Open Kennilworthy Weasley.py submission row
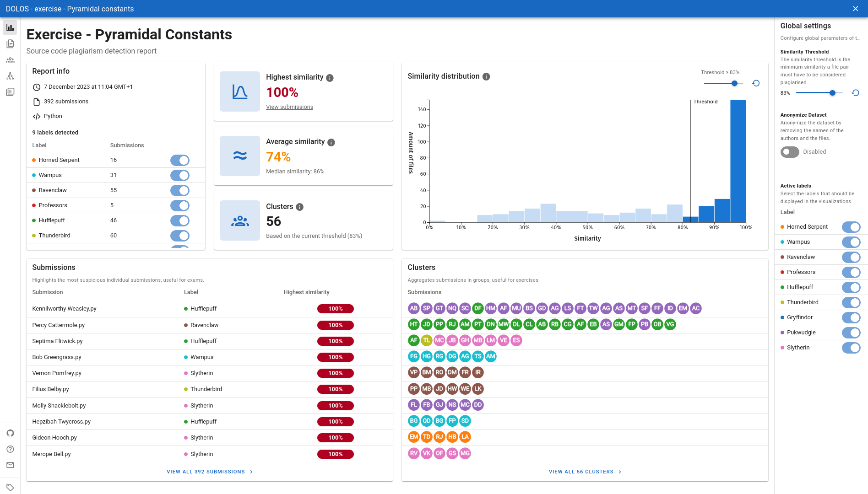 (64, 309)
